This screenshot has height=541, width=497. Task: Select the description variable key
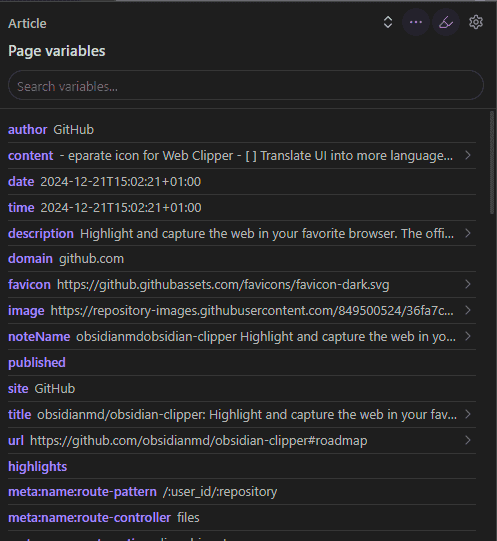point(41,234)
